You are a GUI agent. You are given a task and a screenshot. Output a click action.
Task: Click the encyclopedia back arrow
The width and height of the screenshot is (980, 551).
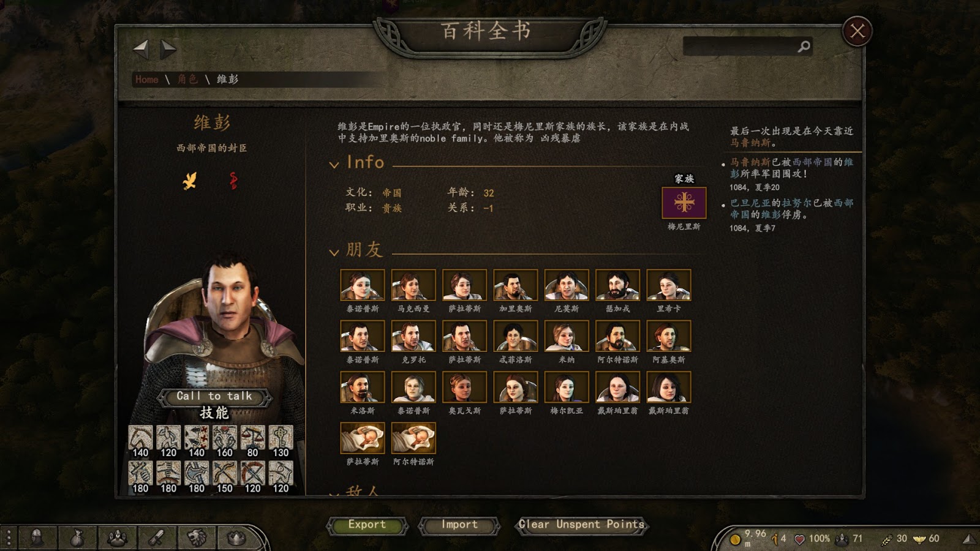(141, 49)
